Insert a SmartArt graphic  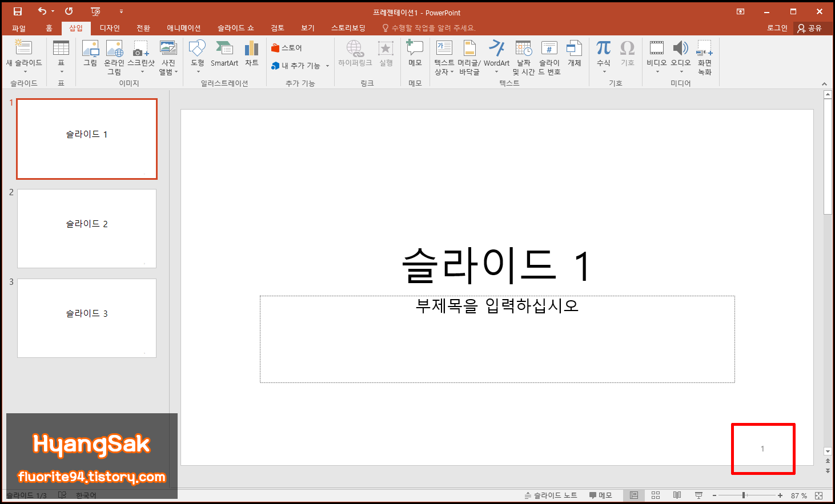pos(224,54)
